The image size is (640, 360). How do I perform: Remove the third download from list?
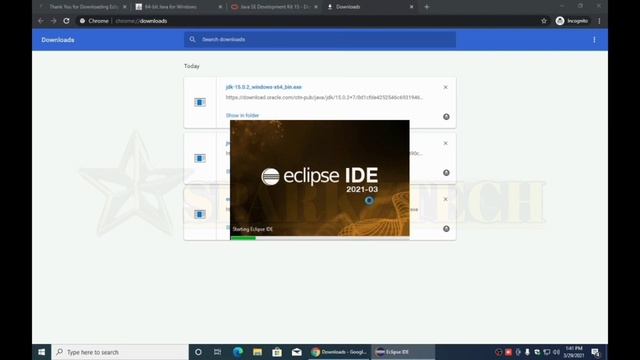[x=445, y=199]
